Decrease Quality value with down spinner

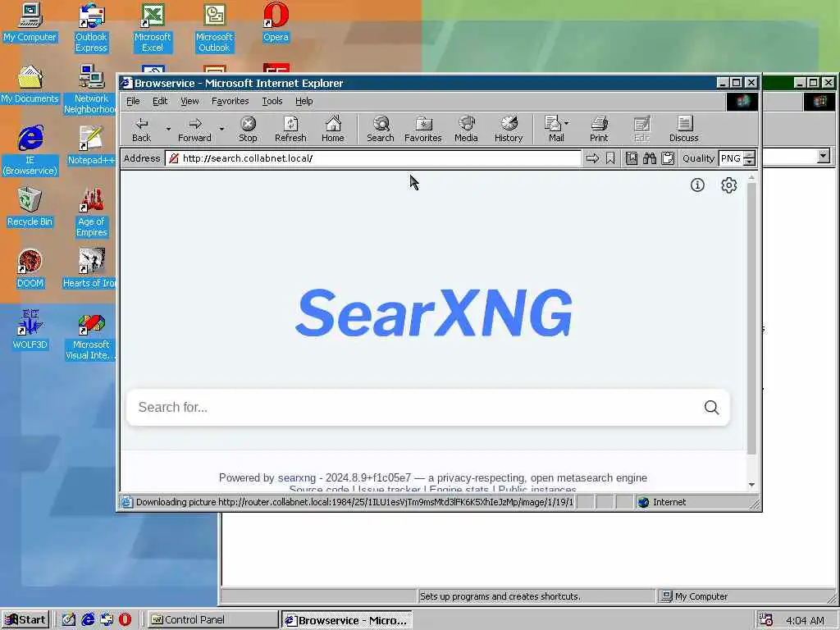[750, 162]
